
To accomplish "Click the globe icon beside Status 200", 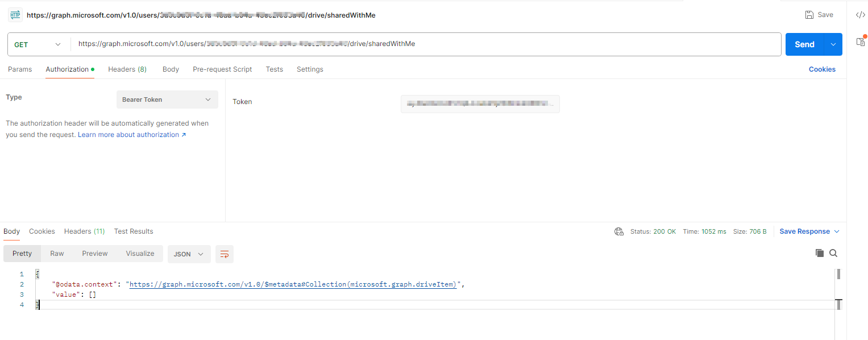I will pyautogui.click(x=618, y=231).
